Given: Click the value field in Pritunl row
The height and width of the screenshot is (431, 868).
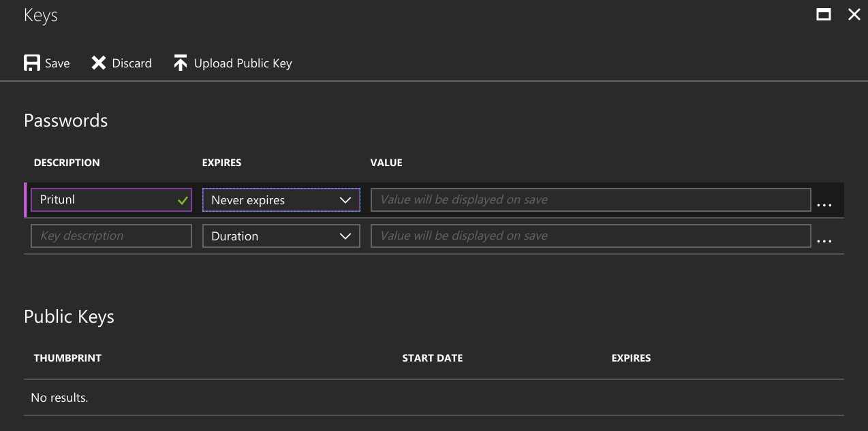Looking at the screenshot, I should [590, 200].
